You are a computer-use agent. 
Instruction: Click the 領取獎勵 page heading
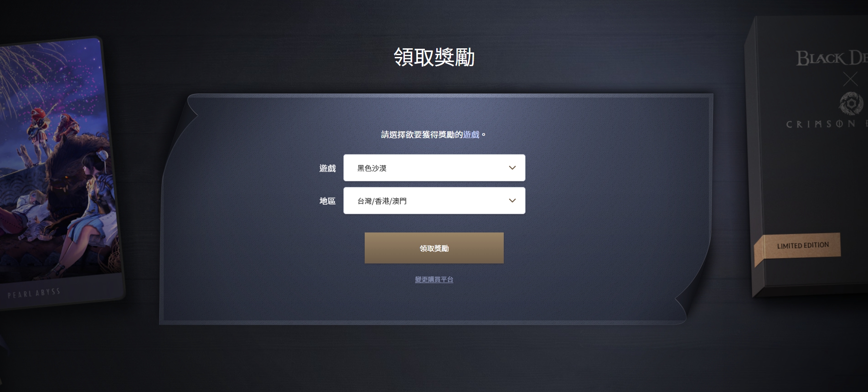pyautogui.click(x=434, y=57)
